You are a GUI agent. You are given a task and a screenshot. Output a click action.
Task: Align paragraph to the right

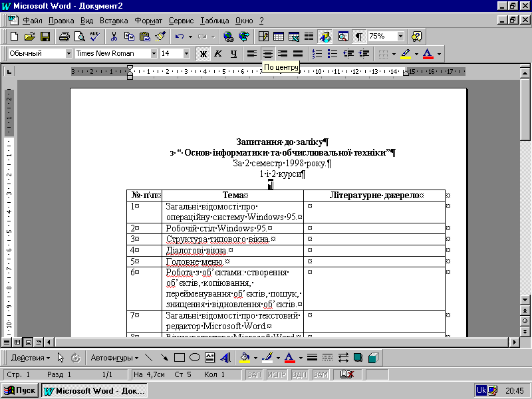pos(283,54)
